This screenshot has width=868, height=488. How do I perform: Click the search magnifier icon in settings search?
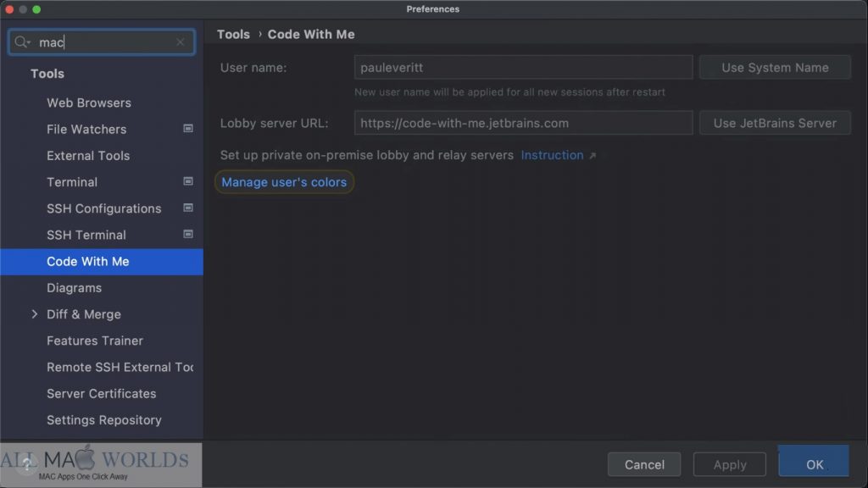(x=21, y=42)
